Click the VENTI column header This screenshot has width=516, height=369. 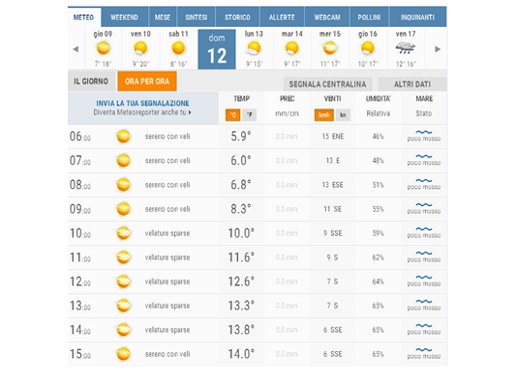(332, 99)
